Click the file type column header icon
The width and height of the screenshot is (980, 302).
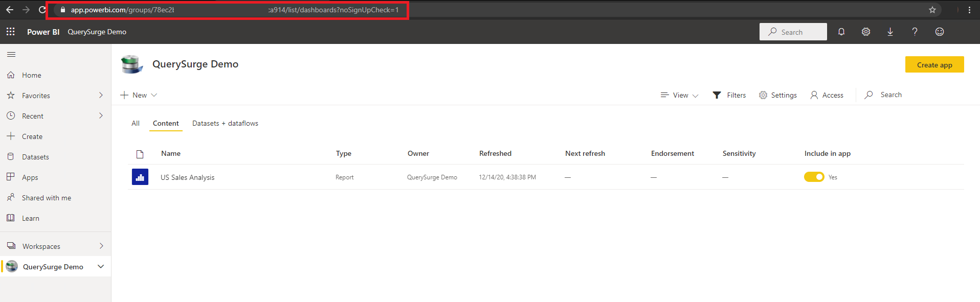point(140,154)
